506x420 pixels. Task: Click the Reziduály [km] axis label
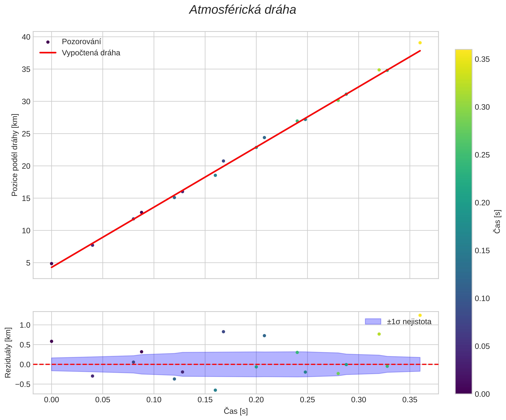(x=8, y=353)
